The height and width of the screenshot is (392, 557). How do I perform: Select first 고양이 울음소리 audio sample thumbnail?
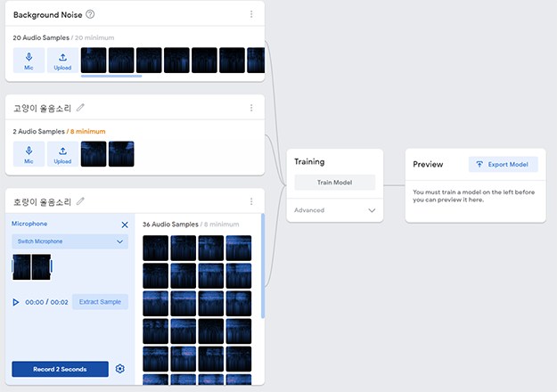tap(94, 154)
